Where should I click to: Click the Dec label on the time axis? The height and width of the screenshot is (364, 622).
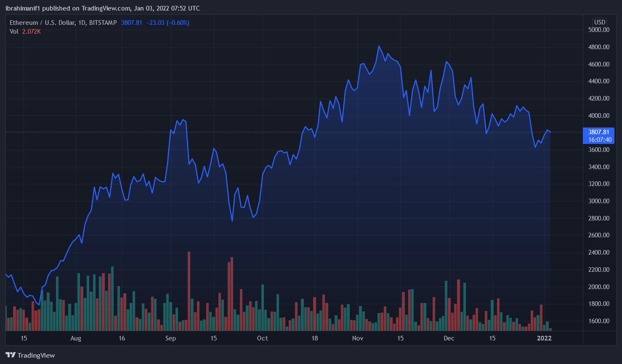tap(449, 338)
